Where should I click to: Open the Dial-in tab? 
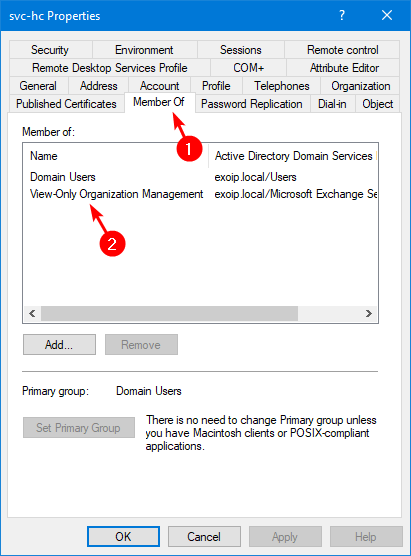[332, 104]
